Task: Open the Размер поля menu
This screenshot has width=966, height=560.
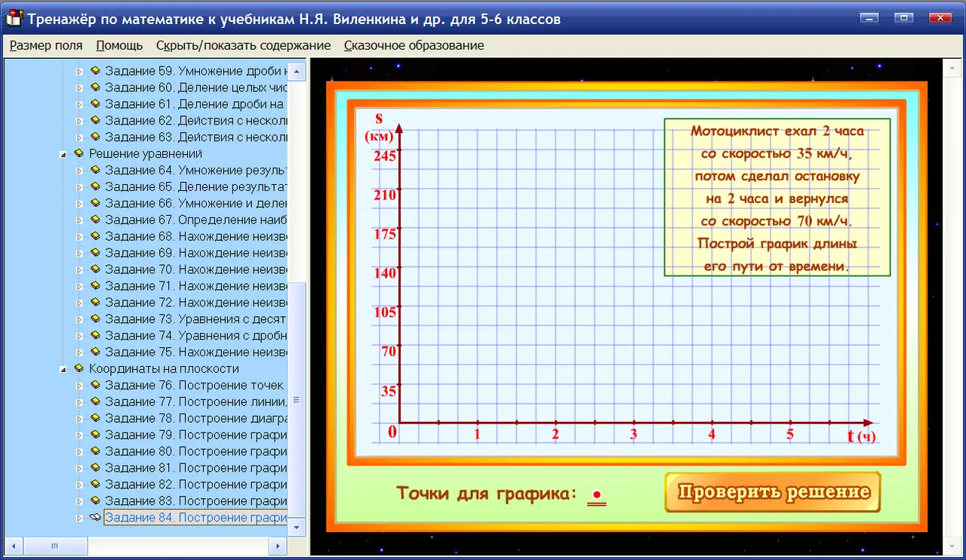Action: click(46, 45)
